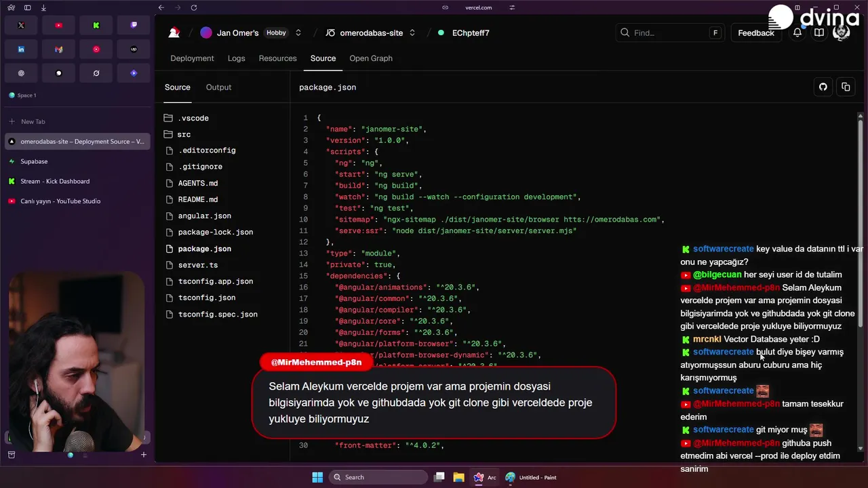Select omerodabas-site Deployment Source tab
This screenshot has width=868, height=488.
77,142
